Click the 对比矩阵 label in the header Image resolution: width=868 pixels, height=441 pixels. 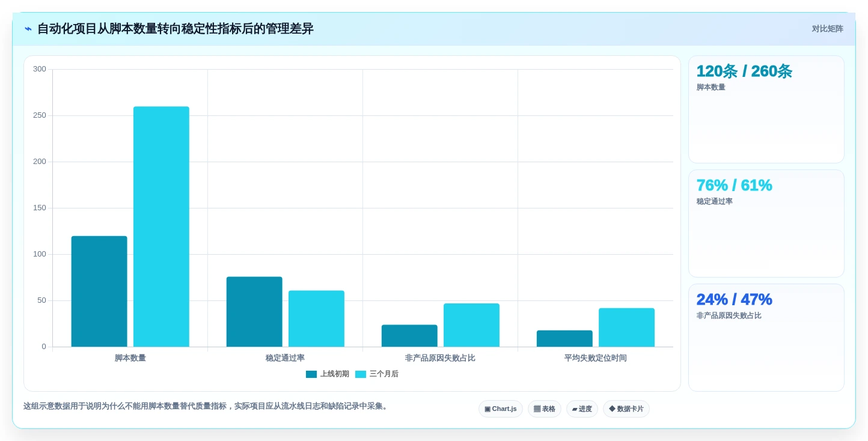pyautogui.click(x=827, y=29)
